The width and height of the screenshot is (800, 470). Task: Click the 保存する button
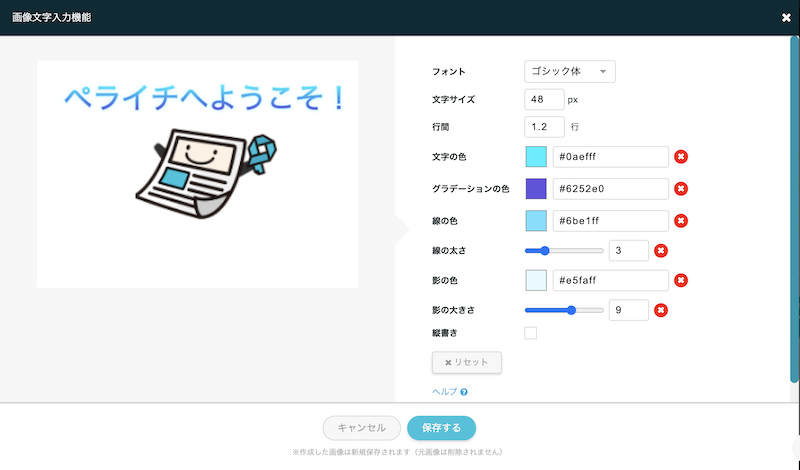[441, 428]
